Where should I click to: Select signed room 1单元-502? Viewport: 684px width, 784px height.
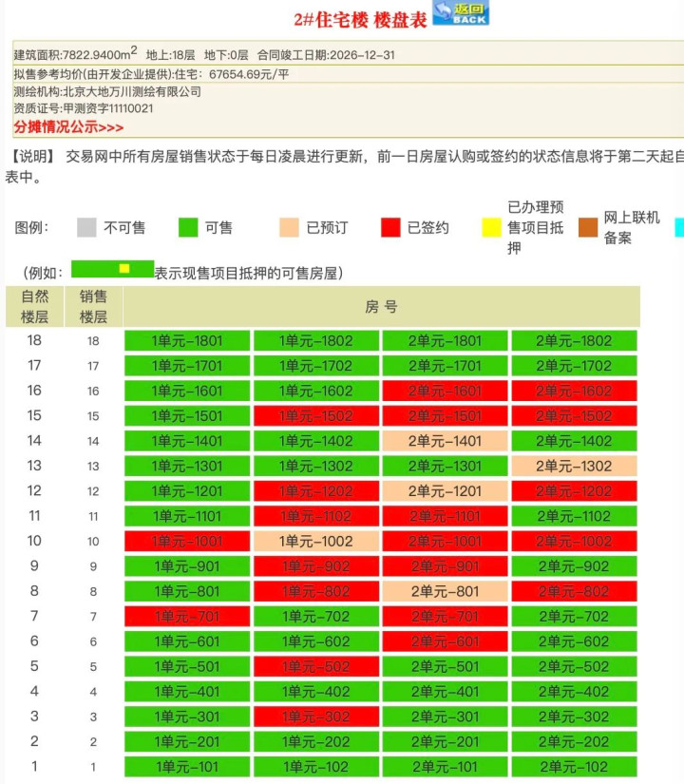pyautogui.click(x=316, y=666)
